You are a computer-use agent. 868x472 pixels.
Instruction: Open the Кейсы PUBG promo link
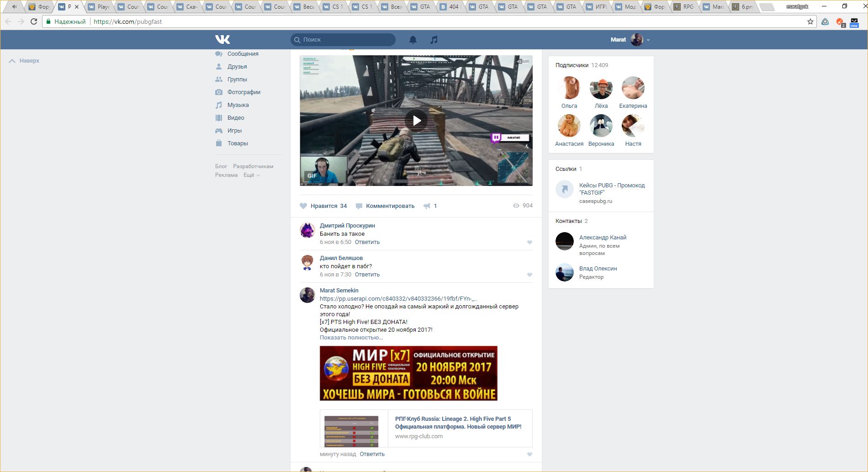(612, 189)
